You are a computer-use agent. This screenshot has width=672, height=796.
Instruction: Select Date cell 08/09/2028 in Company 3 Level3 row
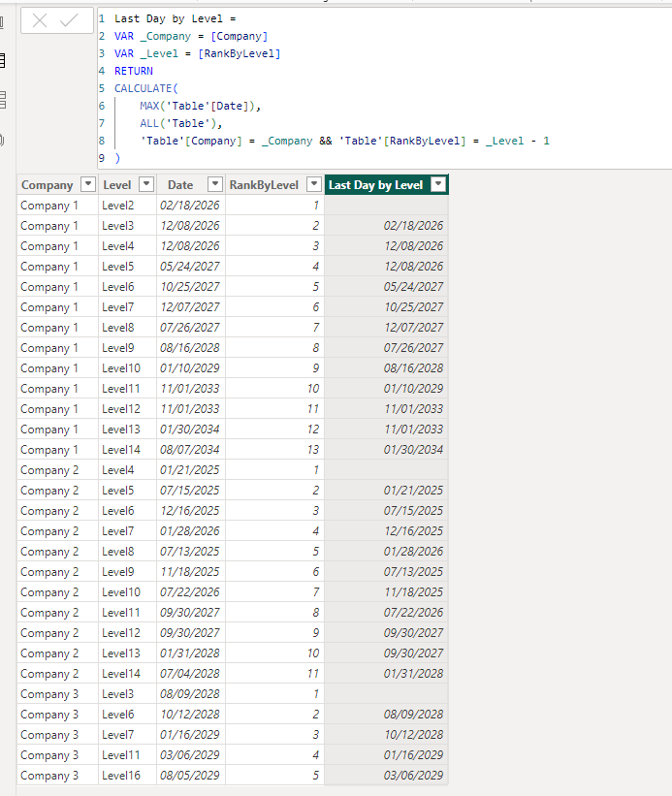191,694
